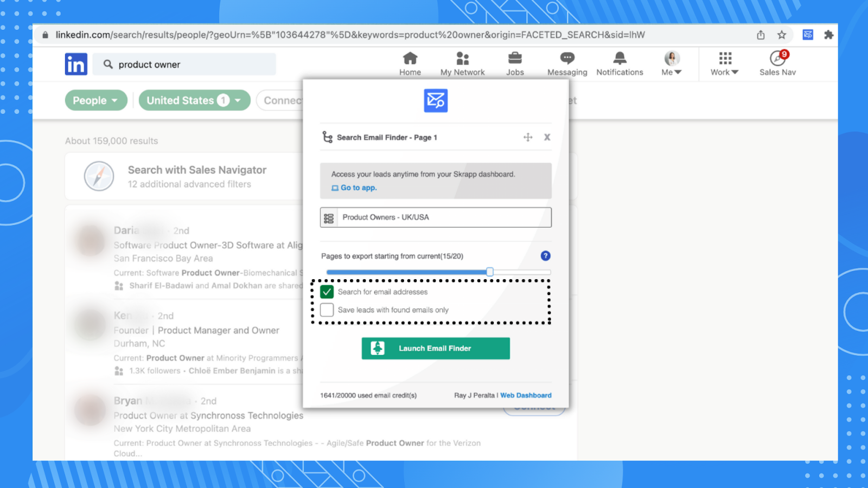Click the move popup crosshair icon

point(528,137)
